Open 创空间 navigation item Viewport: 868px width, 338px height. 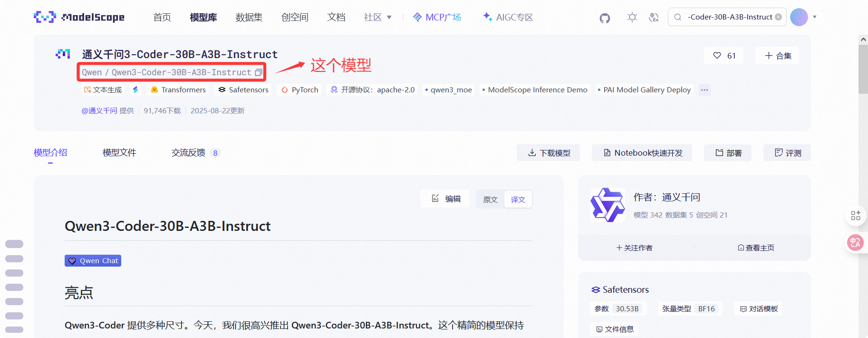(x=295, y=17)
